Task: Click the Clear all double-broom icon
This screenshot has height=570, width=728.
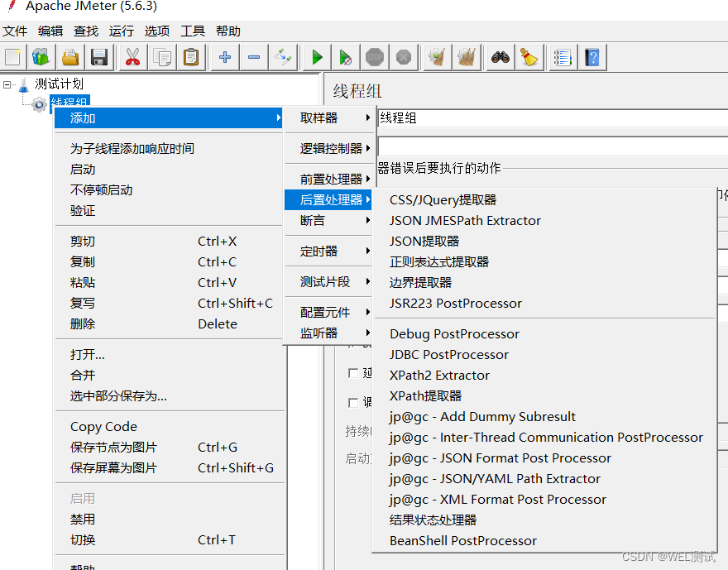Action: 467,57
